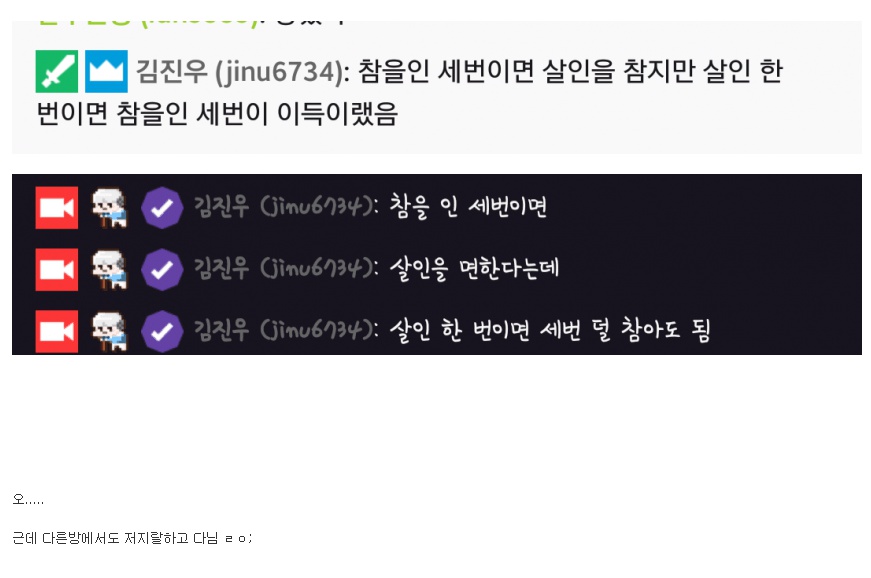Click red camera icon beside '세번 덜 참아도 됨'

pyautogui.click(x=57, y=331)
